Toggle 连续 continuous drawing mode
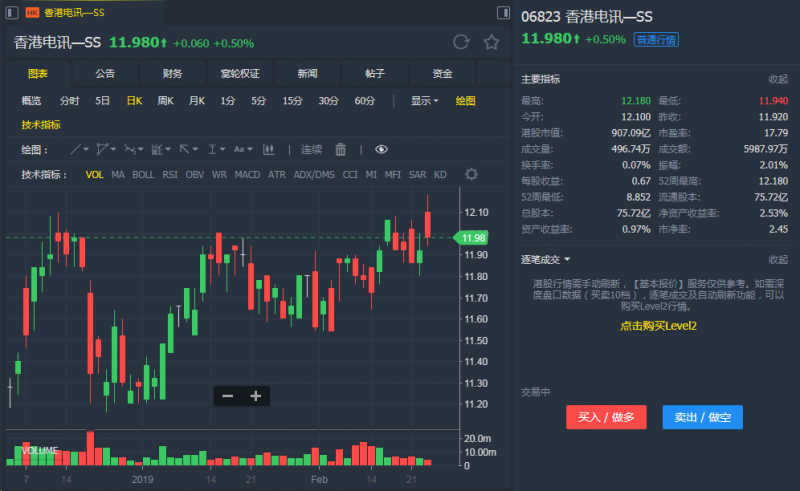The height and width of the screenshot is (491, 800). (x=311, y=150)
